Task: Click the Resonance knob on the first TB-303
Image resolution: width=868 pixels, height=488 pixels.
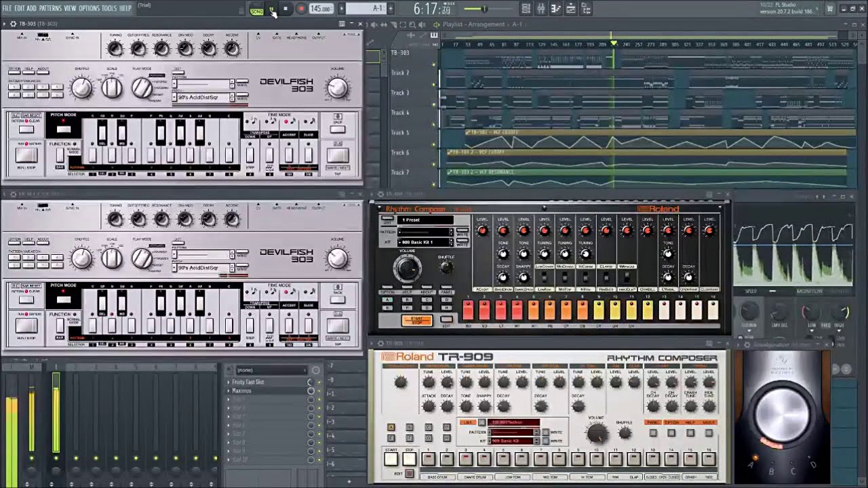Action: click(x=161, y=49)
